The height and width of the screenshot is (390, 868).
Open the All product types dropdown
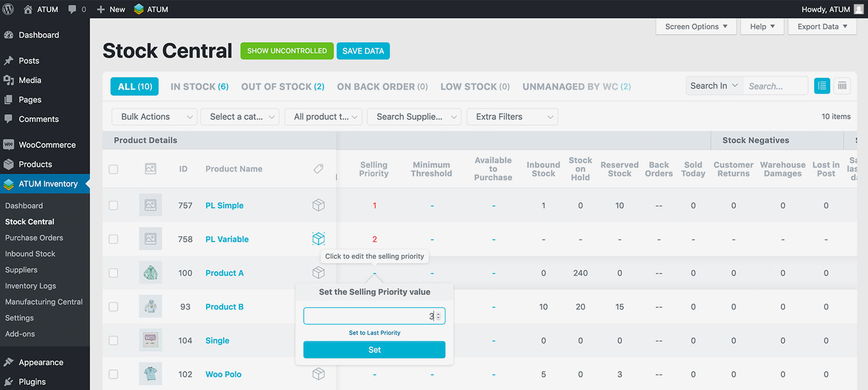323,116
